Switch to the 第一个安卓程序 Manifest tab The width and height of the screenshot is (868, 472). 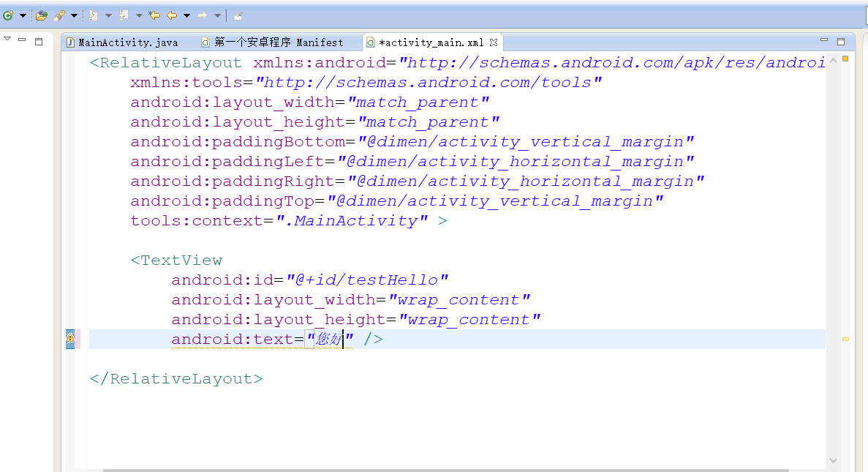[x=272, y=42]
